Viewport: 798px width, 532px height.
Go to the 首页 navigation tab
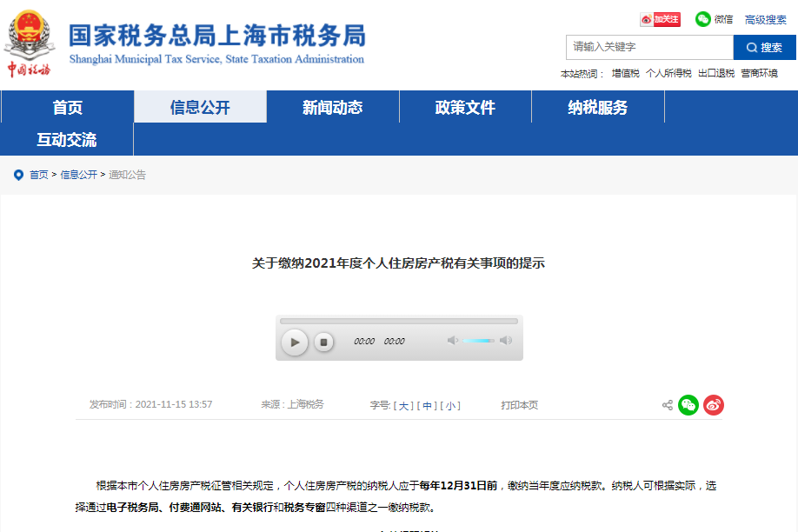(x=67, y=107)
